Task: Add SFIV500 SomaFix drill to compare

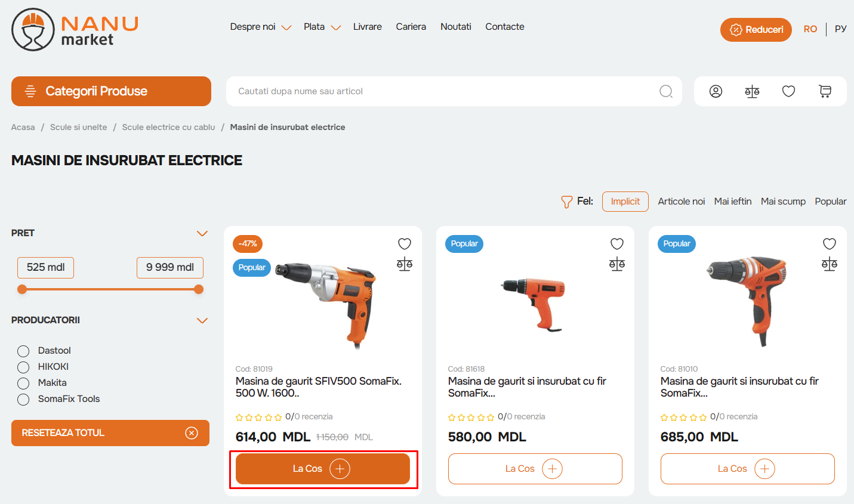Action: tap(405, 264)
